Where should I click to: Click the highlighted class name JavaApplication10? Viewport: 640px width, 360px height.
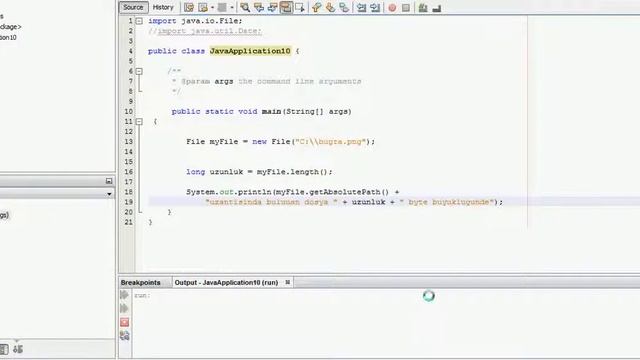(250, 51)
